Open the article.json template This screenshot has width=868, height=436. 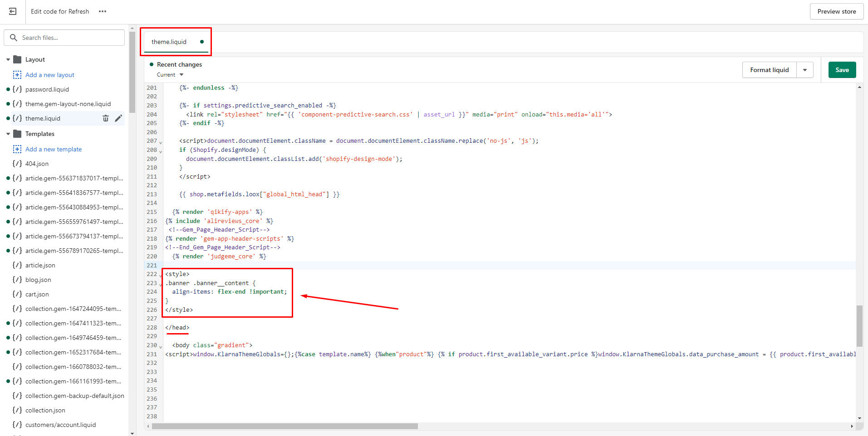tap(40, 265)
